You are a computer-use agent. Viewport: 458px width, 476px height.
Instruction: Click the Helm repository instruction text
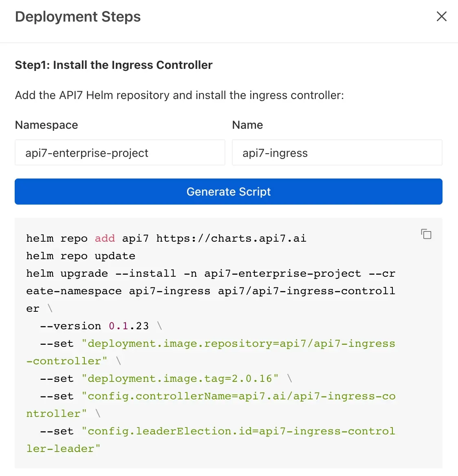[179, 95]
